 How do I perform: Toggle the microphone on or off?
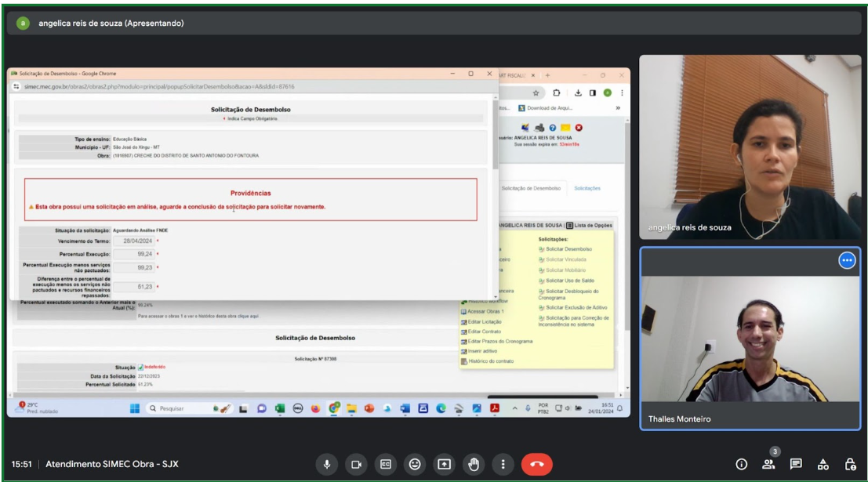click(327, 464)
